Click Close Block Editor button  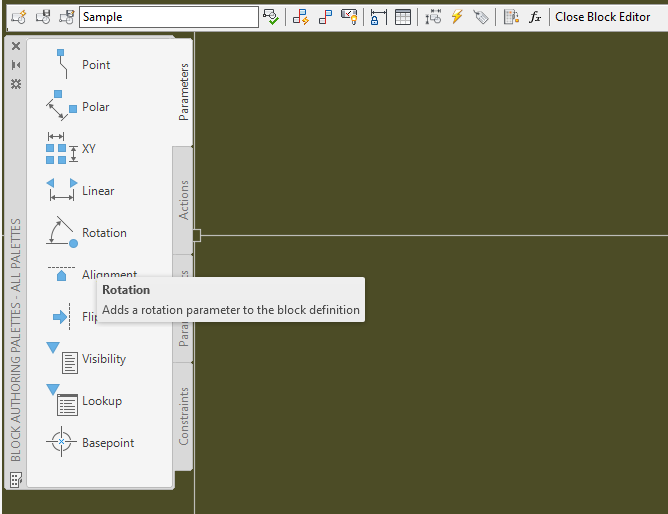click(602, 17)
